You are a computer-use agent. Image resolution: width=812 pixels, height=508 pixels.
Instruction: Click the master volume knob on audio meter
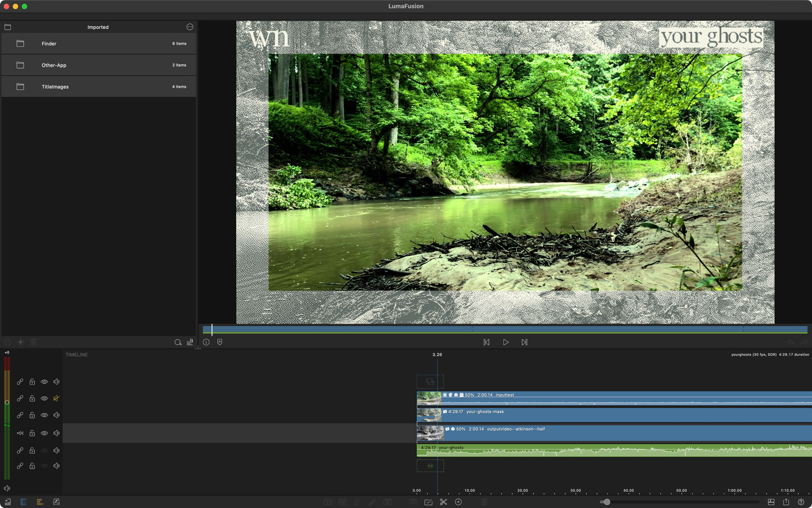(x=7, y=402)
